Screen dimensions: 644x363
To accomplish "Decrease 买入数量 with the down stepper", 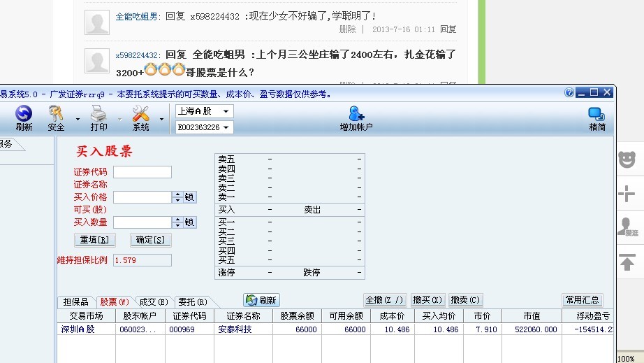I will pyautogui.click(x=177, y=225).
